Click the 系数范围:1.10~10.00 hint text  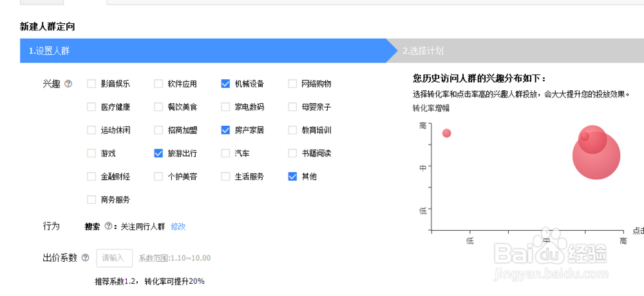[x=175, y=258]
